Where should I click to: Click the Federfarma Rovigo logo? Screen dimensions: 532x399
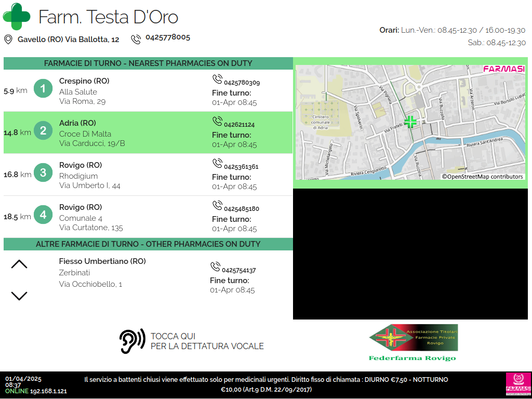point(413,342)
